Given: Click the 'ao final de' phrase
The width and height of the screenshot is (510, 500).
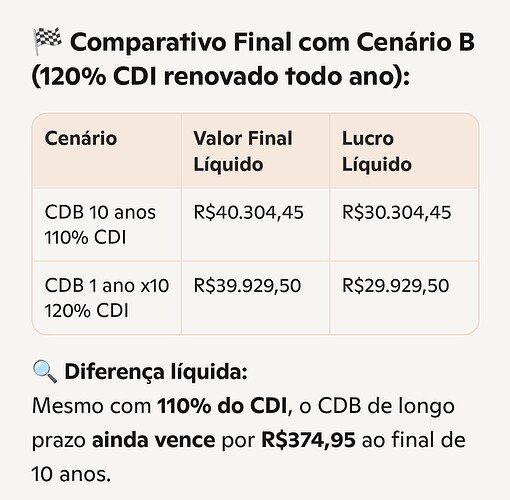Looking at the screenshot, I should (x=414, y=440).
